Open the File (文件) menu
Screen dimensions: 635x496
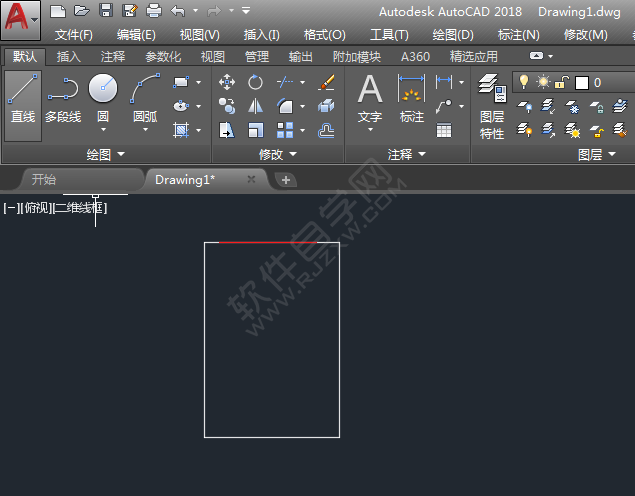click(x=74, y=35)
